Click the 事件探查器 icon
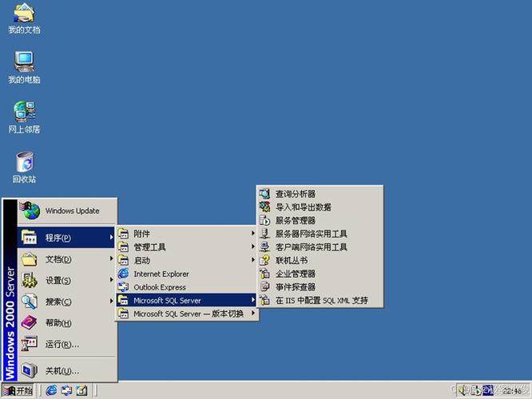532x399 pixels. [x=264, y=286]
